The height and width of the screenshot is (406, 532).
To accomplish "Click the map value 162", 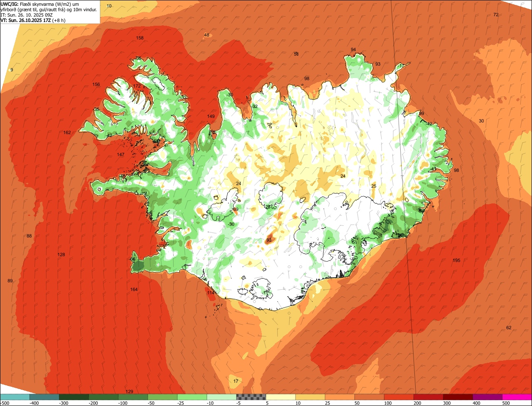I will [x=67, y=133].
